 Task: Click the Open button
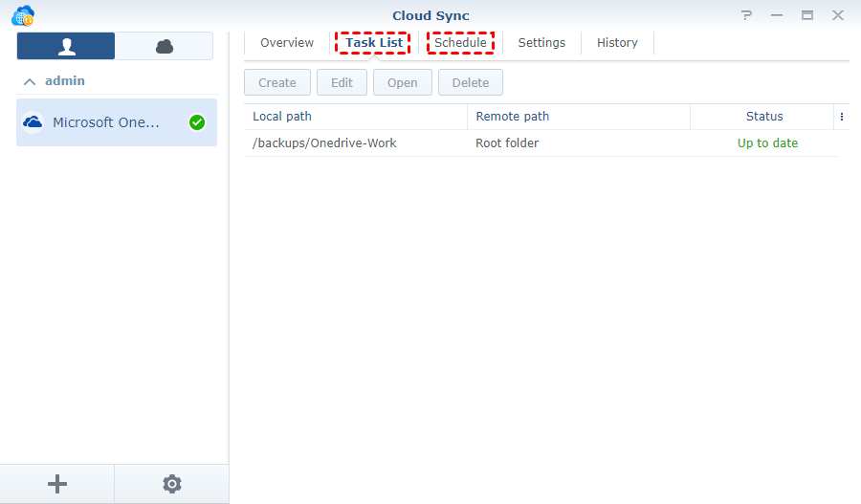click(x=403, y=82)
